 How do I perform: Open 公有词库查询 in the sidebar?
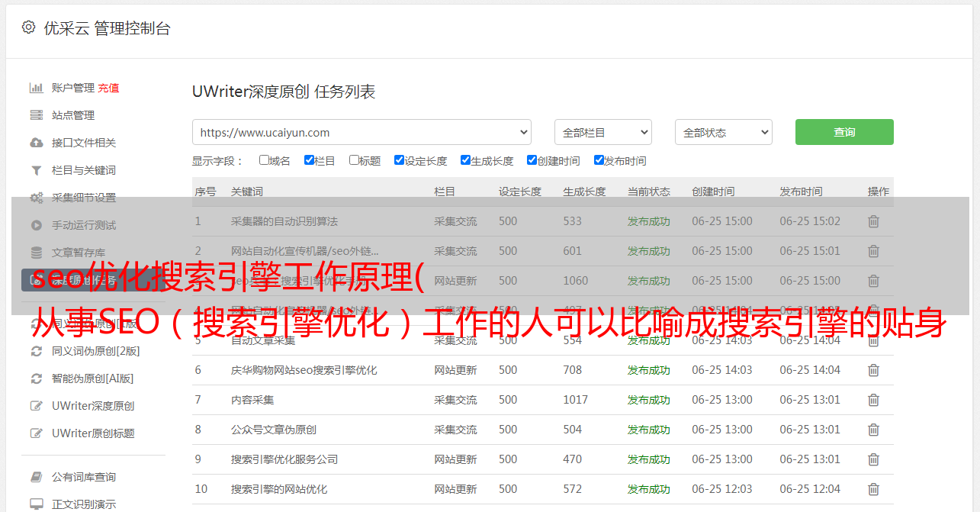(x=84, y=477)
